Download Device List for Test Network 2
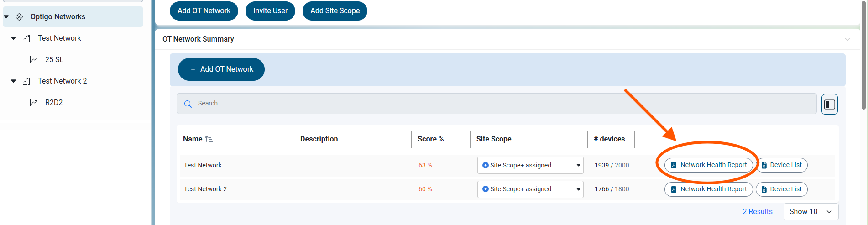868x225 pixels. tap(781, 189)
